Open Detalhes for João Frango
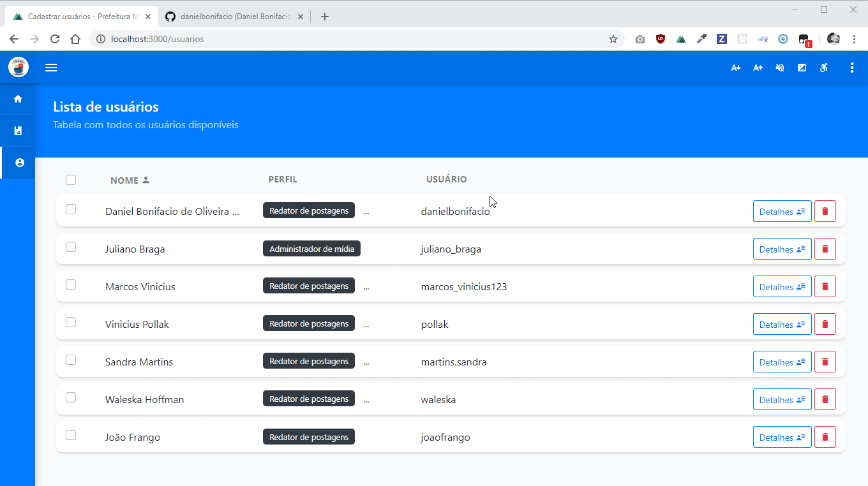Image resolution: width=868 pixels, height=486 pixels. 782,437
